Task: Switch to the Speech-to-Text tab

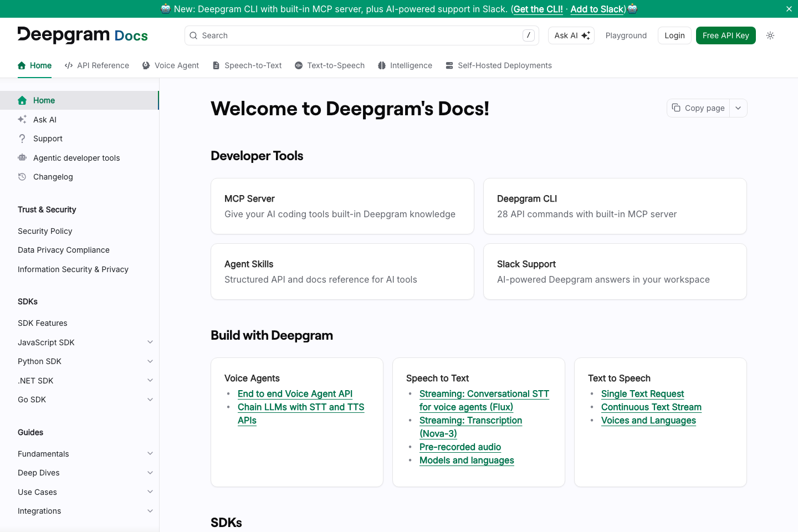Action: [x=253, y=65]
